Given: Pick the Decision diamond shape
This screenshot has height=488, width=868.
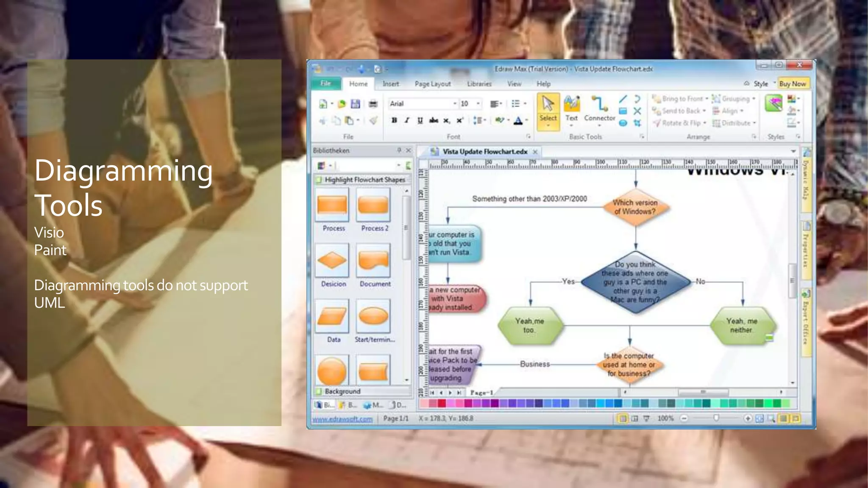Looking at the screenshot, I should pos(332,261).
